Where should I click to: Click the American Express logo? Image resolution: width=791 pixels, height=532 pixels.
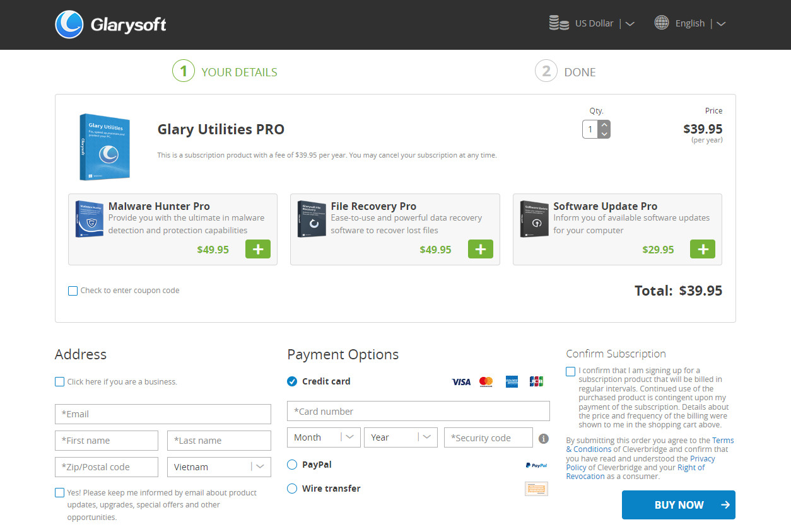pyautogui.click(x=512, y=381)
